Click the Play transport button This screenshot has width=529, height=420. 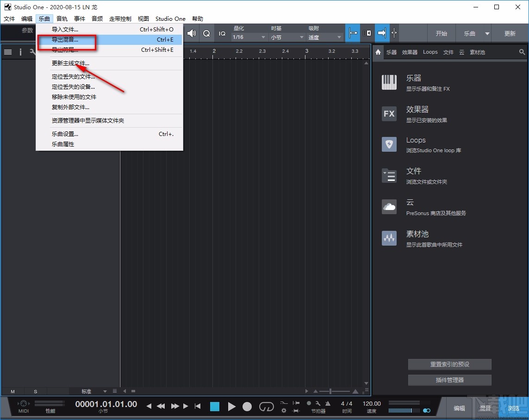(x=231, y=407)
